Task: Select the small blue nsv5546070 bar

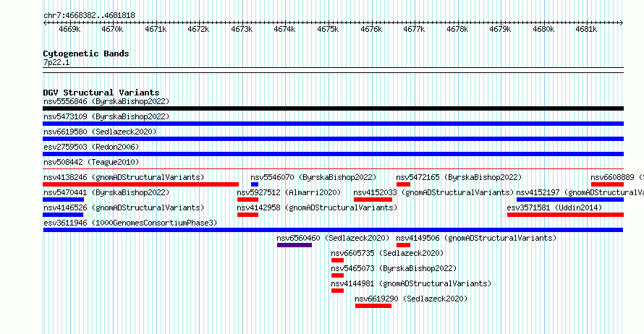Action: pyautogui.click(x=255, y=184)
